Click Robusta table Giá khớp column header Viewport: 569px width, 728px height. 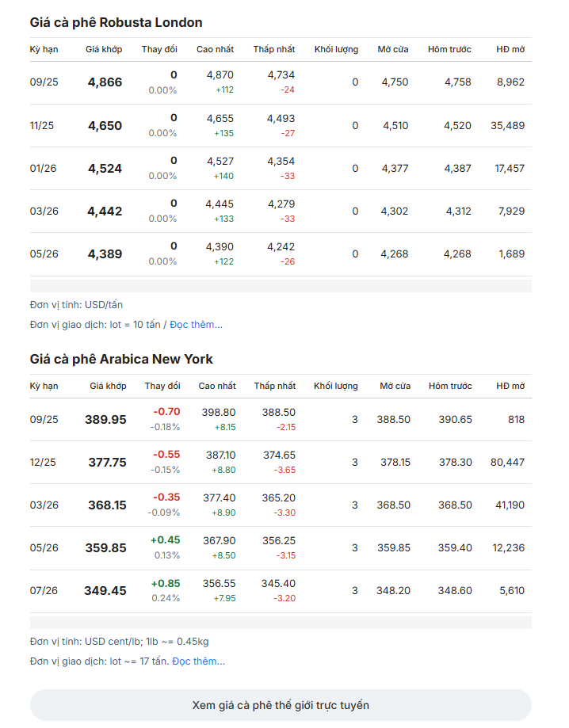[x=104, y=49]
